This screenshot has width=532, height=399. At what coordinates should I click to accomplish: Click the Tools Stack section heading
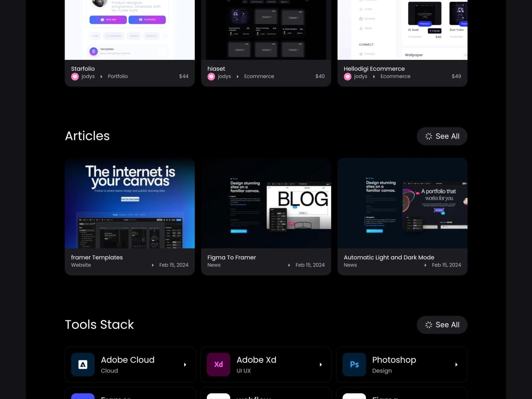coord(99,325)
